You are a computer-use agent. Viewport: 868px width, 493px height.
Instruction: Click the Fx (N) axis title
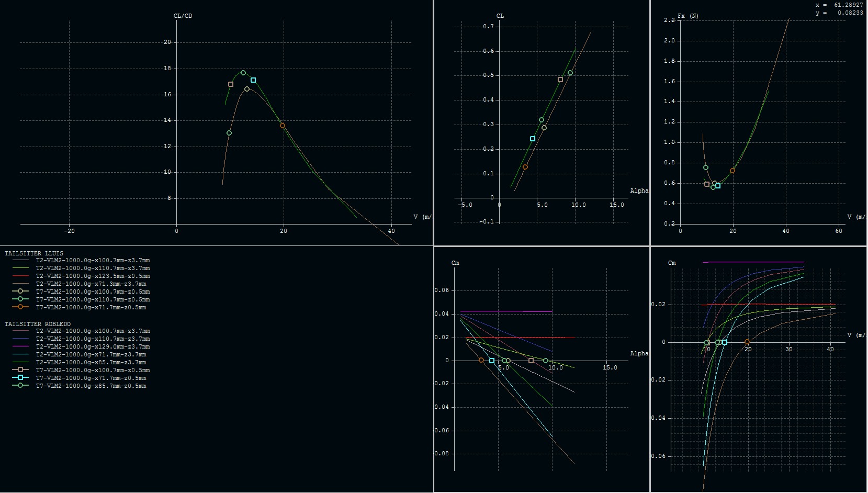[x=688, y=16]
